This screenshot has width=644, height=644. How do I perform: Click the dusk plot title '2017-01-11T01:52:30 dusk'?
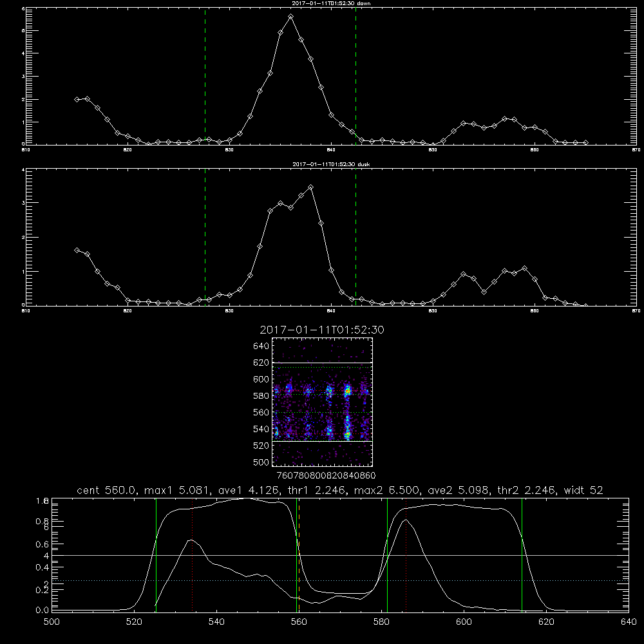[x=331, y=164]
